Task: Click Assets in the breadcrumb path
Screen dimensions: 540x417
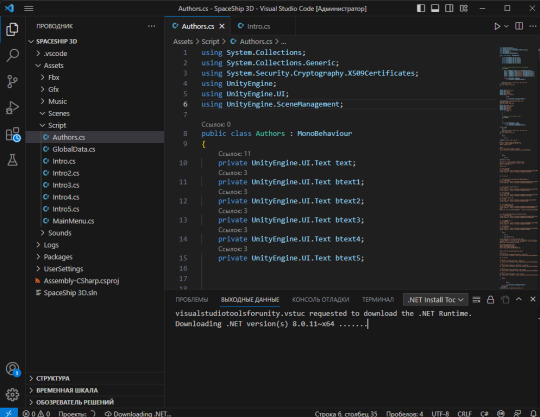Action: [183, 42]
